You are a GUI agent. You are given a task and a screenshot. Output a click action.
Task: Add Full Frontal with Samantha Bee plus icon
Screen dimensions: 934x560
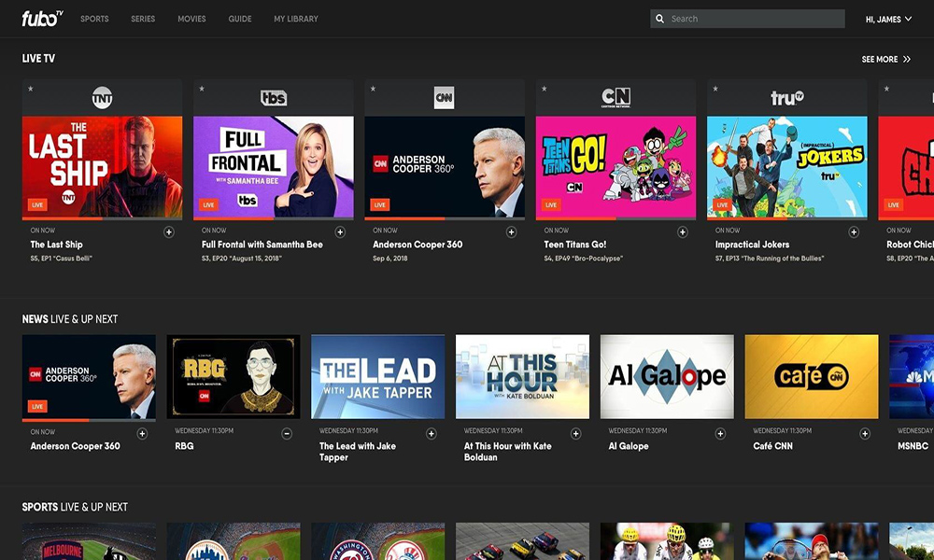pyautogui.click(x=340, y=232)
